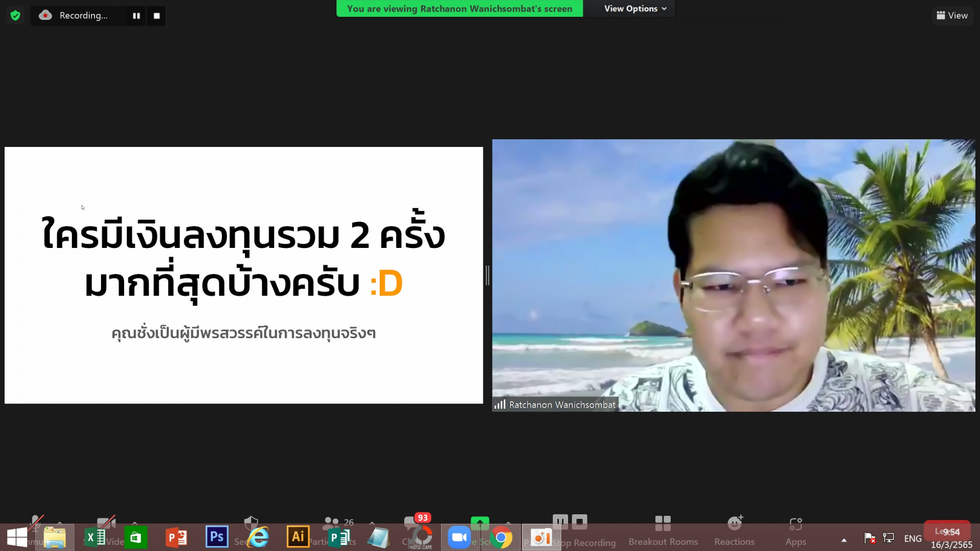Launch PowerPoint from the taskbar

[176, 538]
